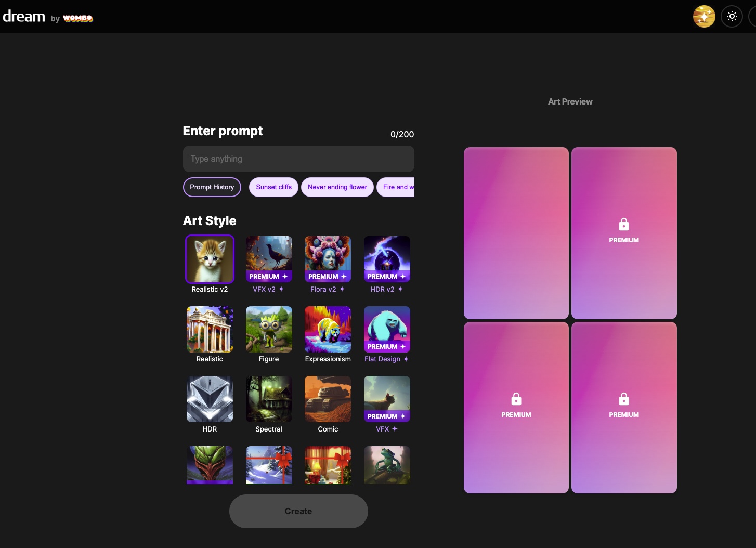Choose the HDR metallic art style
Image resolution: width=756 pixels, height=548 pixels.
click(x=210, y=399)
